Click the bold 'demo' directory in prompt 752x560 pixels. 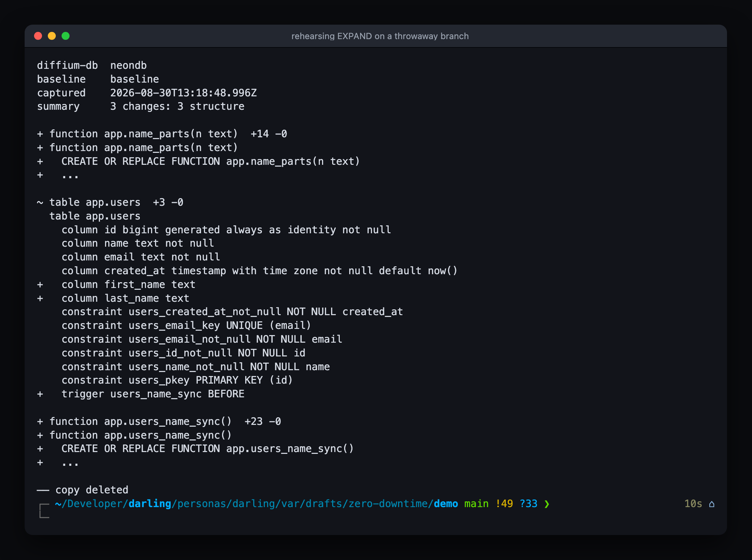[x=446, y=504]
